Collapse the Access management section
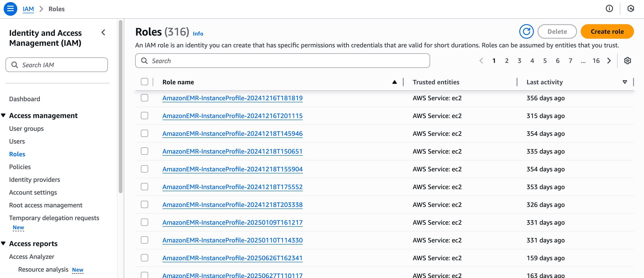This screenshot has height=278, width=644. (x=3, y=115)
